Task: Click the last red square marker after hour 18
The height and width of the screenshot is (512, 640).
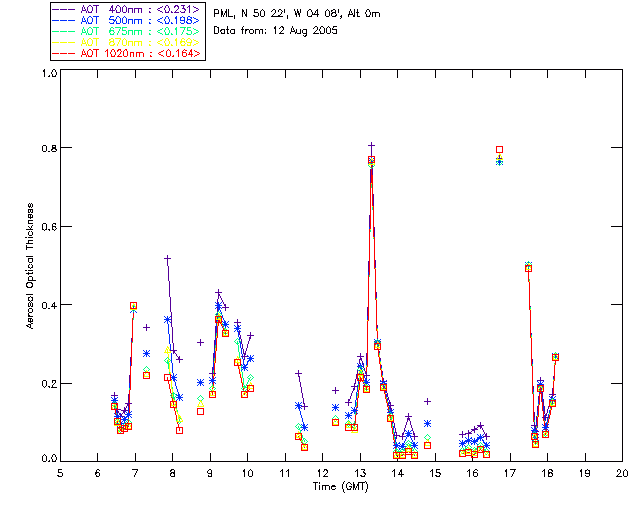Action: click(x=555, y=357)
